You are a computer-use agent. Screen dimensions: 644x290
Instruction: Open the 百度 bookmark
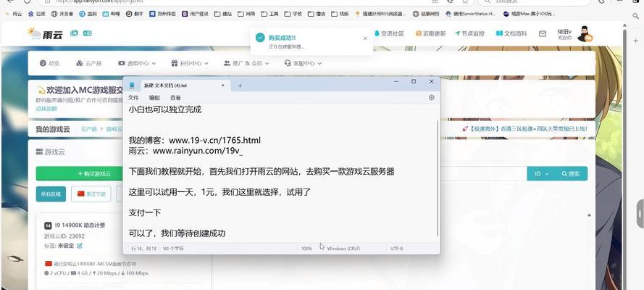tap(36, 14)
